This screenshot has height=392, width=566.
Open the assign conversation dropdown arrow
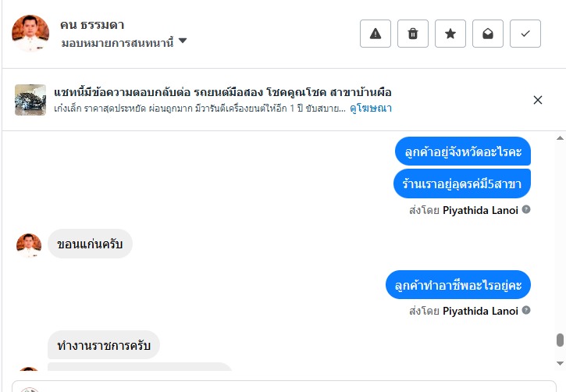(183, 41)
